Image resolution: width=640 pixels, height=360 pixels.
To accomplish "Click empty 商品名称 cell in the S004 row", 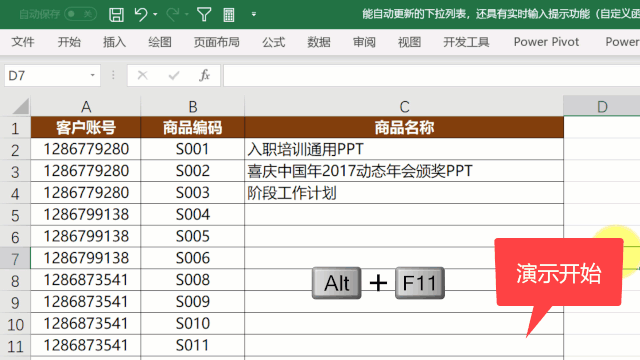I will point(404,215).
